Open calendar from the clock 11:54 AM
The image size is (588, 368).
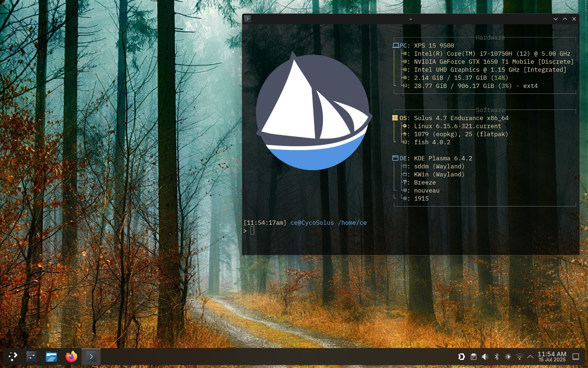(552, 357)
